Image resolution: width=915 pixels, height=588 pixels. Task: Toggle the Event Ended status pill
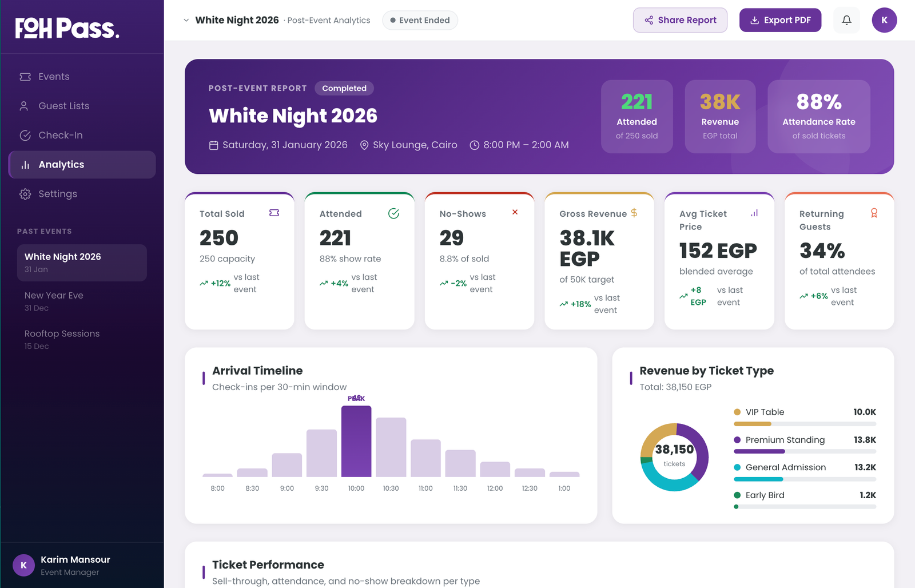coord(420,19)
